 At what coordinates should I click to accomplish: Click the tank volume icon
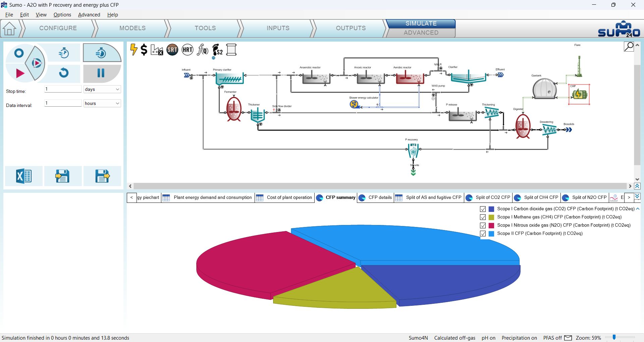tap(231, 50)
